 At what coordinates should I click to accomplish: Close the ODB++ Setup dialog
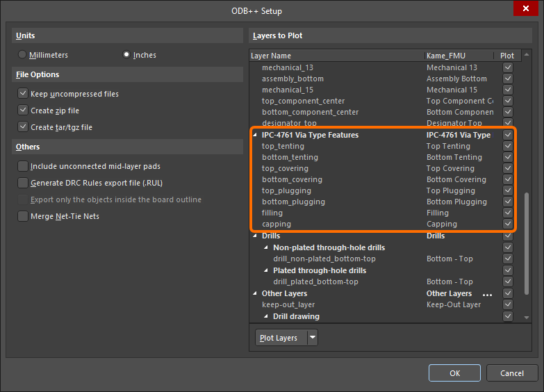click(523, 10)
